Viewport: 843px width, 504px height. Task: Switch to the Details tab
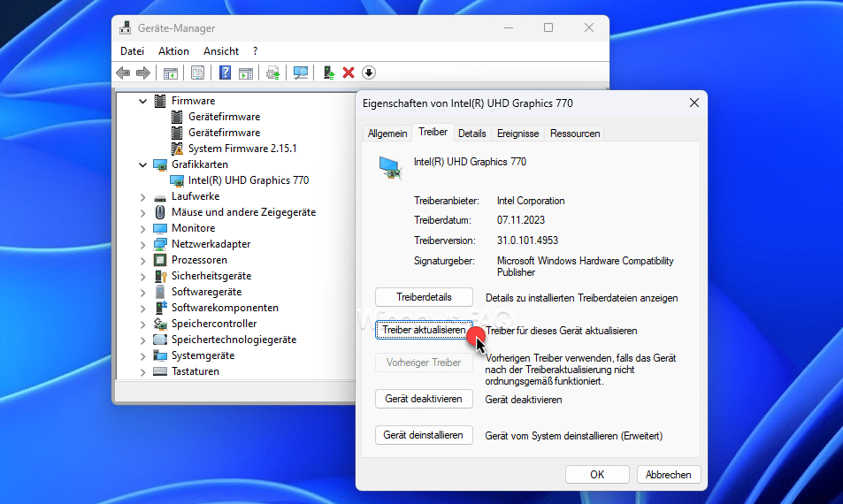472,134
